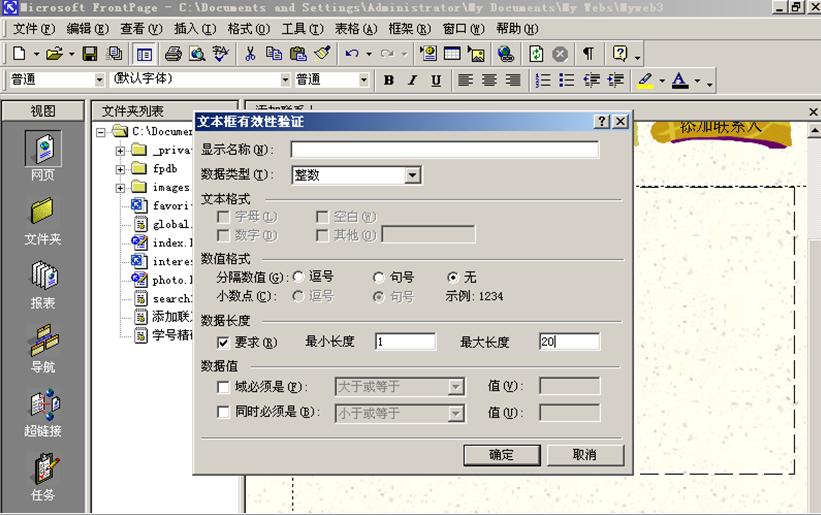Click the Undo arrow icon
This screenshot has width=821, height=515.
point(352,53)
